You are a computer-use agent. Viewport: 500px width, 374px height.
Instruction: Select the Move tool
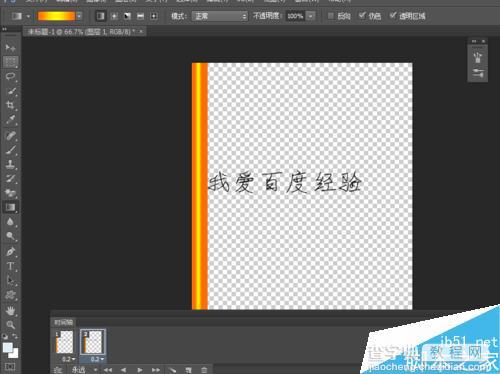pos(10,48)
